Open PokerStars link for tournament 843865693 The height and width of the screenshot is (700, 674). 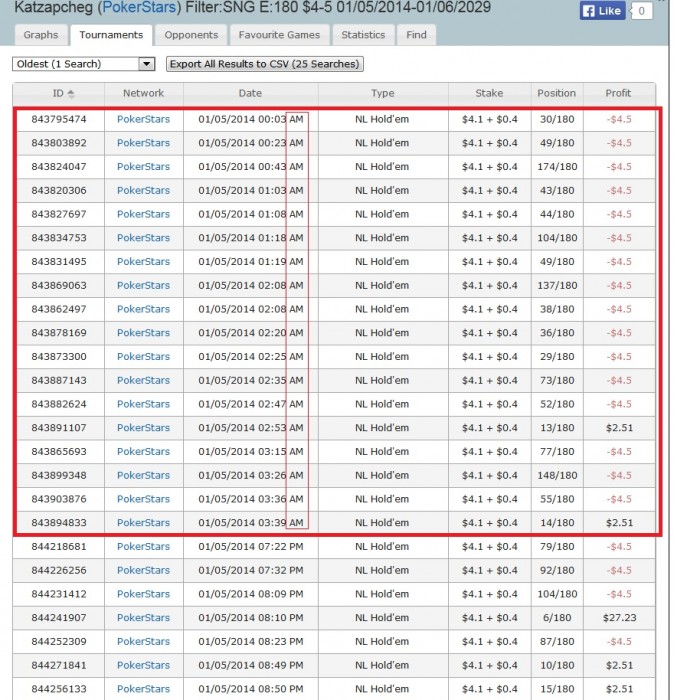(144, 451)
